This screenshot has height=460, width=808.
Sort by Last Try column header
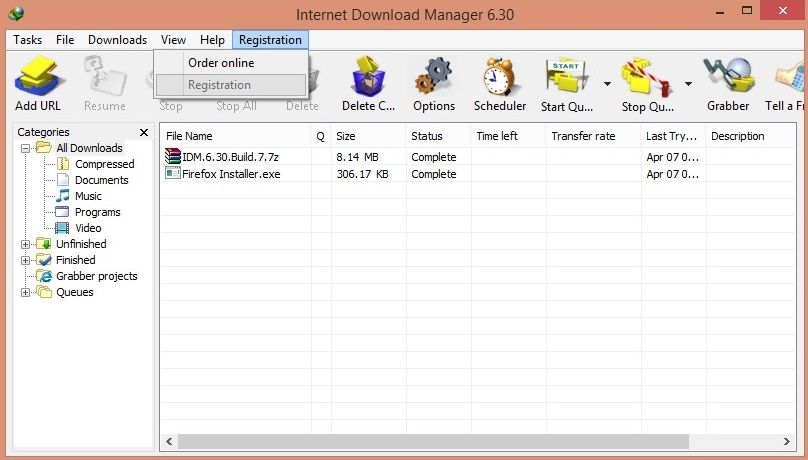[x=673, y=136]
